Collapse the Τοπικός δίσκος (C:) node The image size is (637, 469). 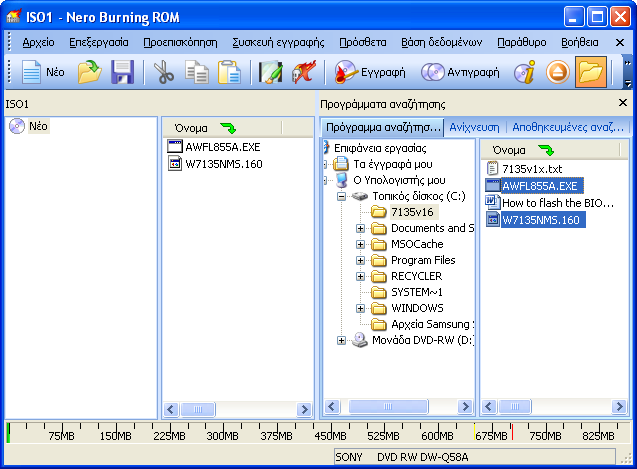click(342, 197)
